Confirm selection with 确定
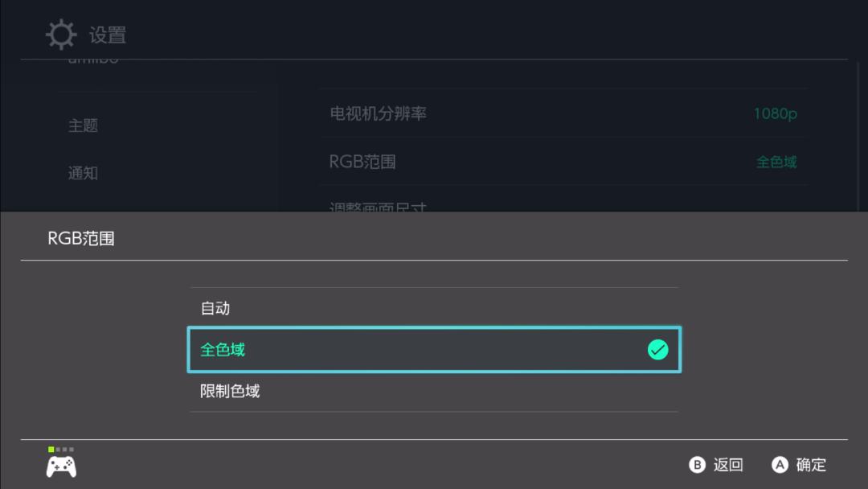This screenshot has height=489, width=868. [x=811, y=465]
